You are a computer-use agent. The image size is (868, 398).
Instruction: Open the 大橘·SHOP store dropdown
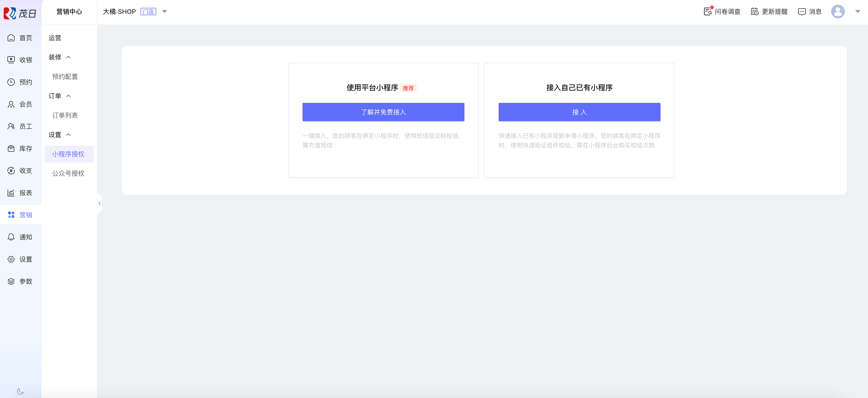(165, 12)
